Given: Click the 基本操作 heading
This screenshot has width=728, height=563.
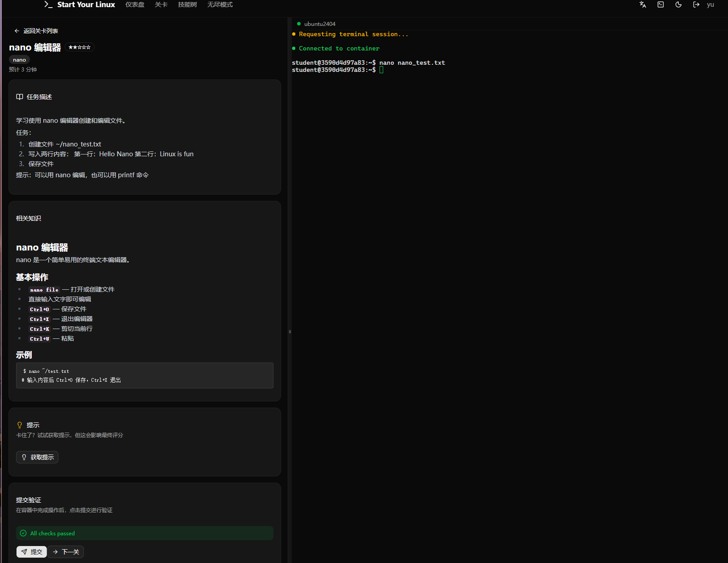Looking at the screenshot, I should [32, 277].
